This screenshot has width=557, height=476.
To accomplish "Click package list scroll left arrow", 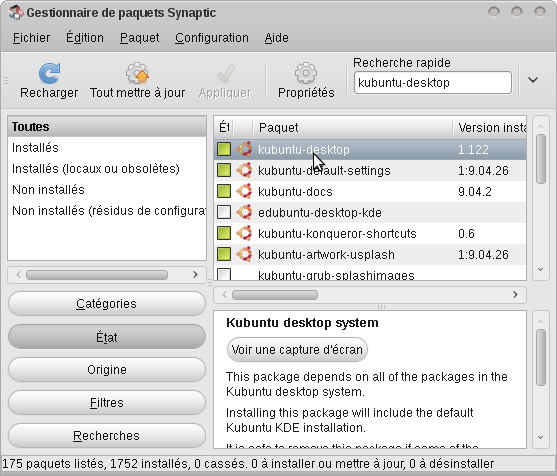I will pyautogui.click(x=224, y=294).
